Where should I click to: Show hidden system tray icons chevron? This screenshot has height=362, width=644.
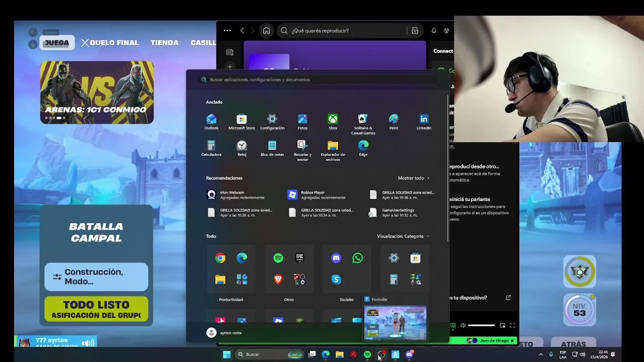541,354
